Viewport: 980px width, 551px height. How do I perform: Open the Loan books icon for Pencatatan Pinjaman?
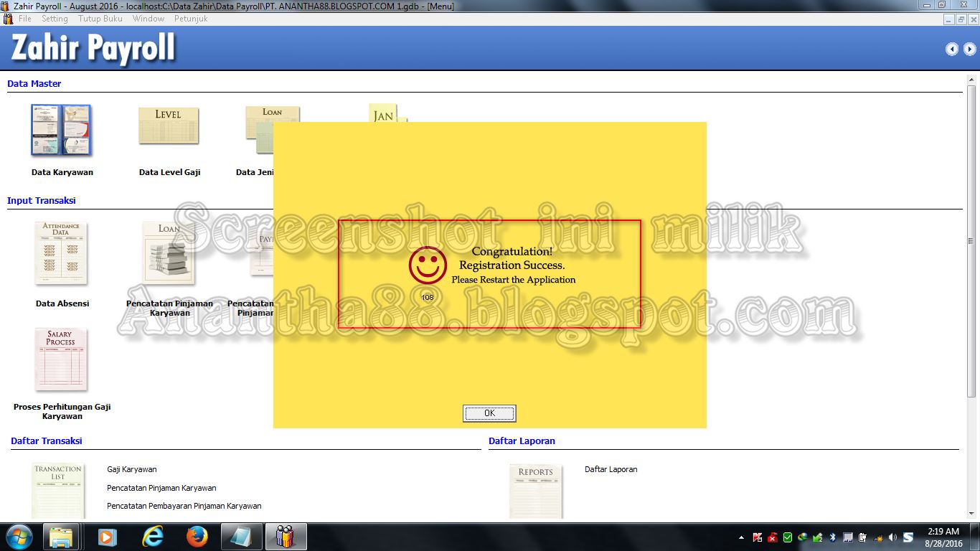click(169, 253)
